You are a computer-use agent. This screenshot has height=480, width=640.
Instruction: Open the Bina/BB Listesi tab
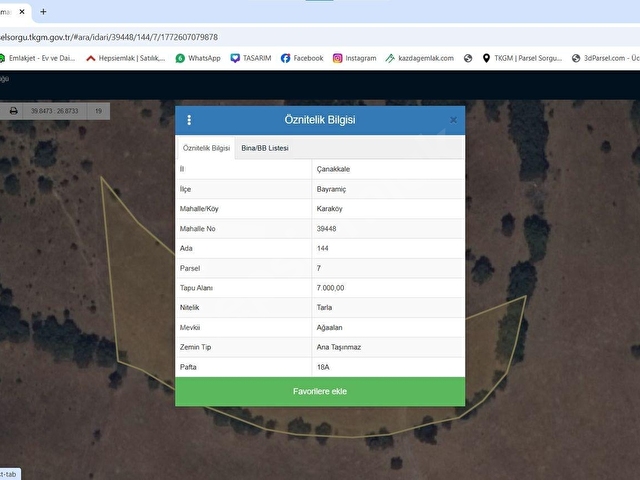(x=265, y=148)
